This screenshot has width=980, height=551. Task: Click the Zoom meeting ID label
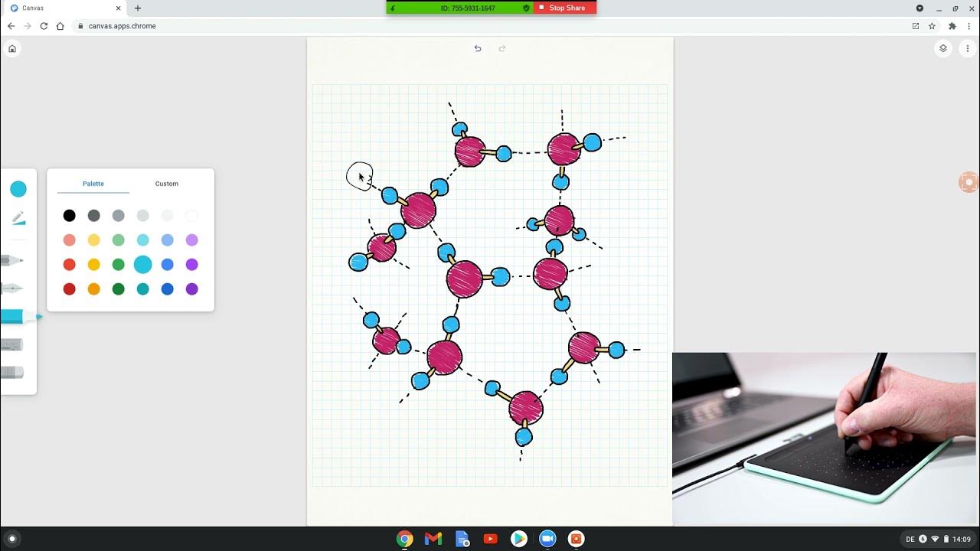(468, 8)
